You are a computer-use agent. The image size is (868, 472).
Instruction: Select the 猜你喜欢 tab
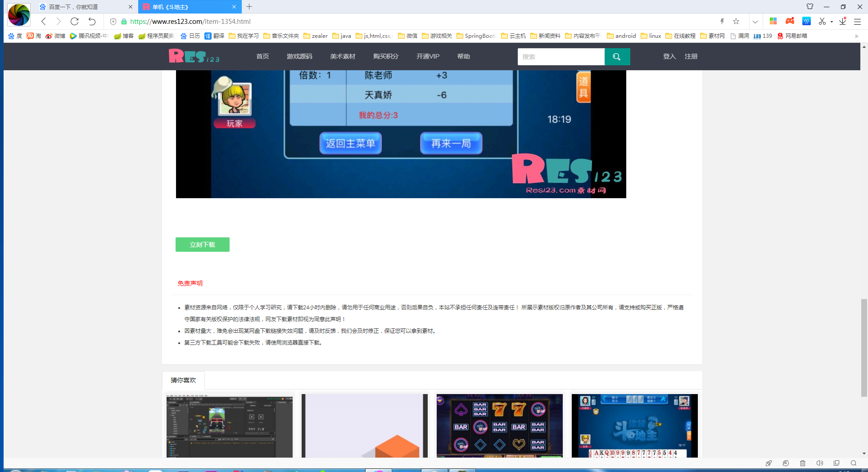183,380
